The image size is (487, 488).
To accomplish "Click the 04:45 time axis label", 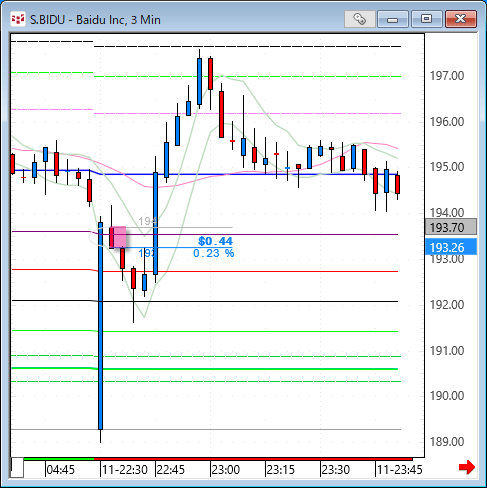I will point(60,470).
